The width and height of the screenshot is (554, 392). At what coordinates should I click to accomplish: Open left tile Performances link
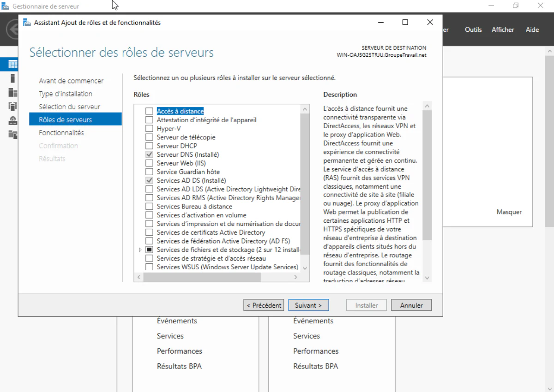(180, 351)
